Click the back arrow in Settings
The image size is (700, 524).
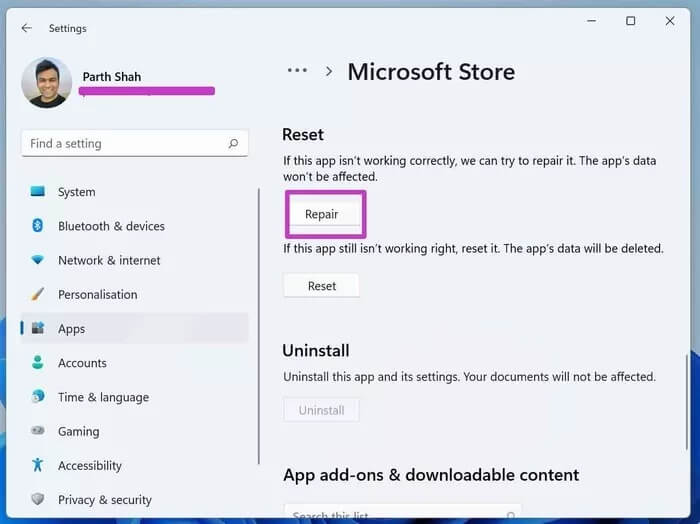point(27,28)
